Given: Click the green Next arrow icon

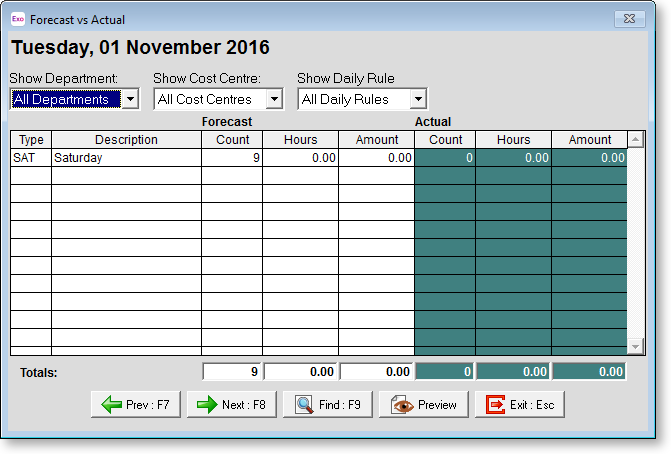Looking at the screenshot, I should 206,405.
